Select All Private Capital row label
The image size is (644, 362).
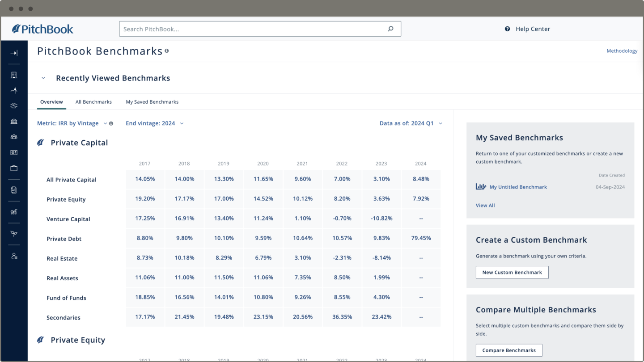pos(72,180)
